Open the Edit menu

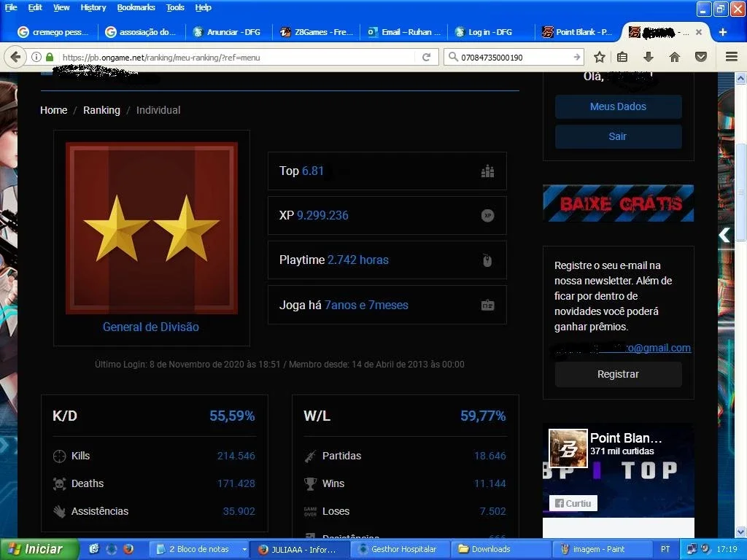(35, 7)
